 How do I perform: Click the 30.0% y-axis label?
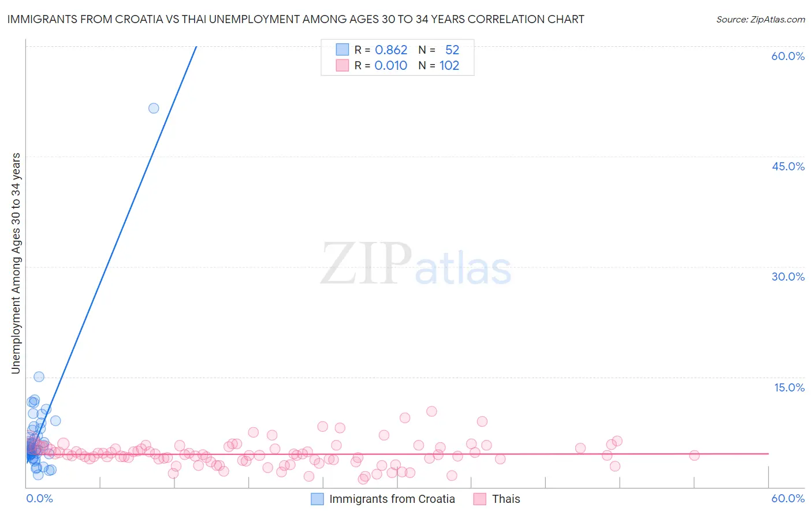pos(788,277)
